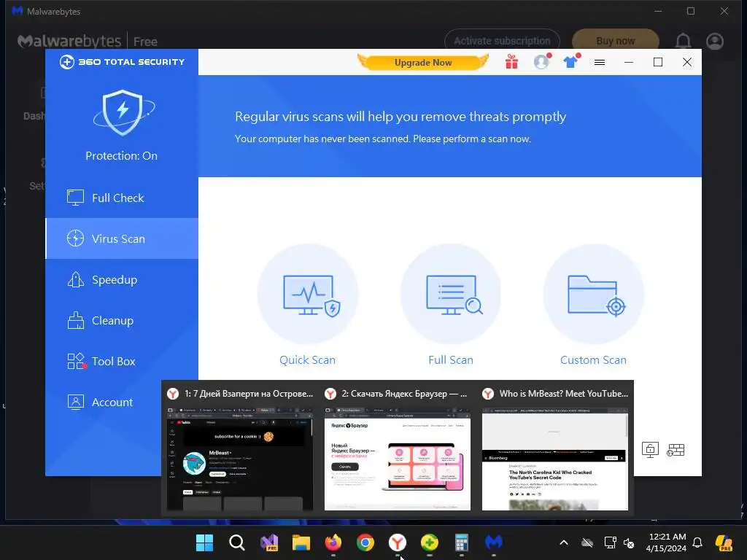Open Speedup section
The height and width of the screenshot is (560, 747).
pos(122,279)
